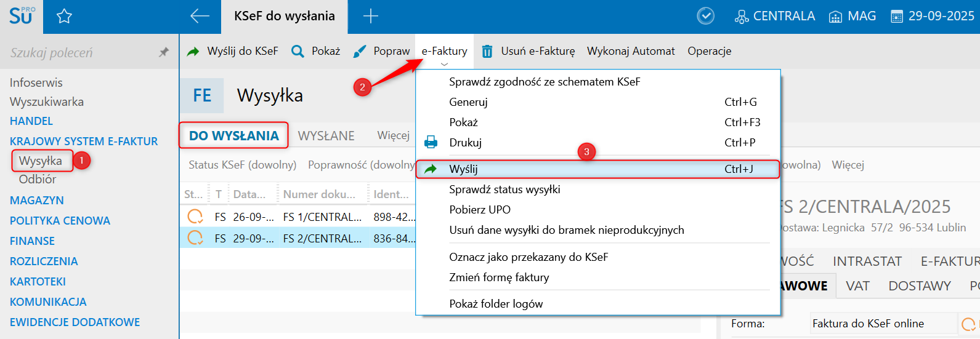980x339 pixels.
Task: Click the Szukaj poleceń search field
Action: (x=74, y=53)
